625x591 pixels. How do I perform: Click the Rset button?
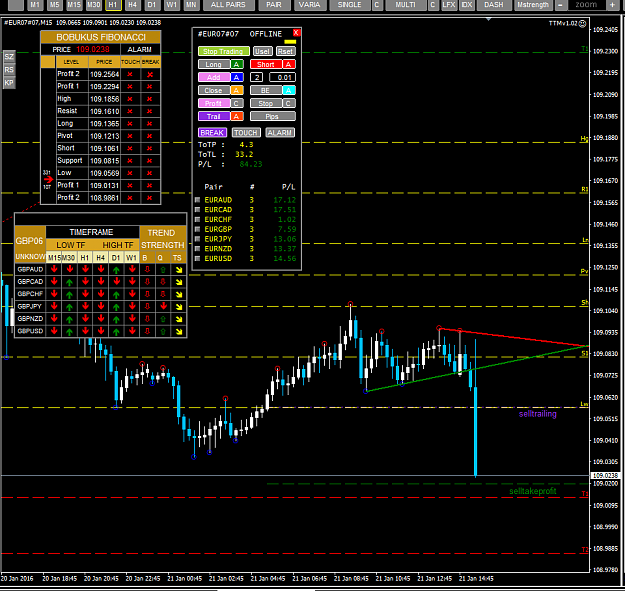coord(285,51)
